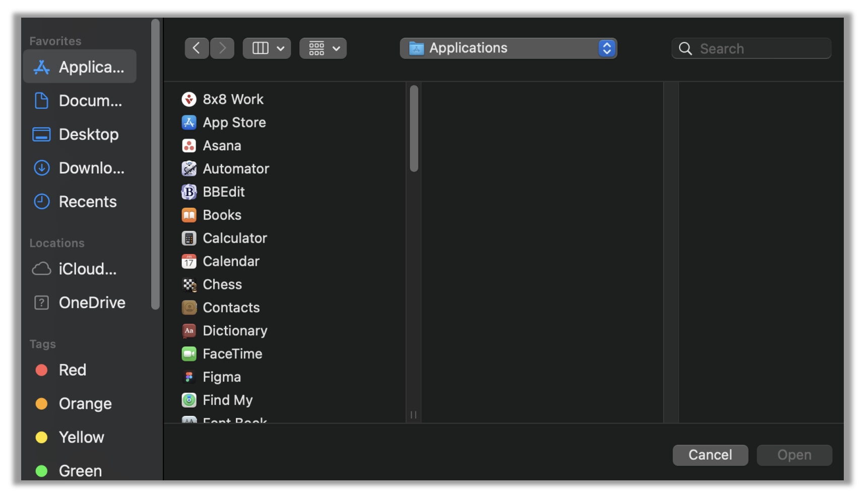Image resolution: width=868 pixels, height=500 pixels.
Task: Click the Asana app icon
Action: (x=189, y=146)
